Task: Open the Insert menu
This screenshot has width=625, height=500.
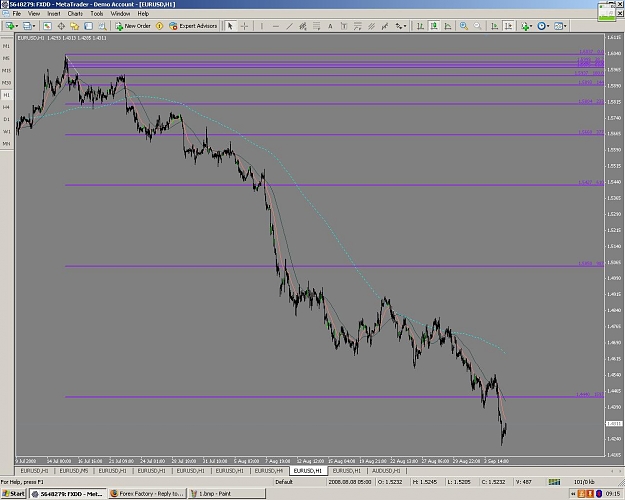Action: click(54, 14)
